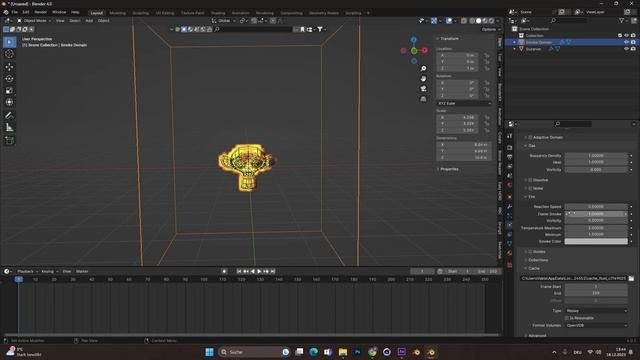Jump to the animation end frame
640x360 pixels.
[x=273, y=271]
